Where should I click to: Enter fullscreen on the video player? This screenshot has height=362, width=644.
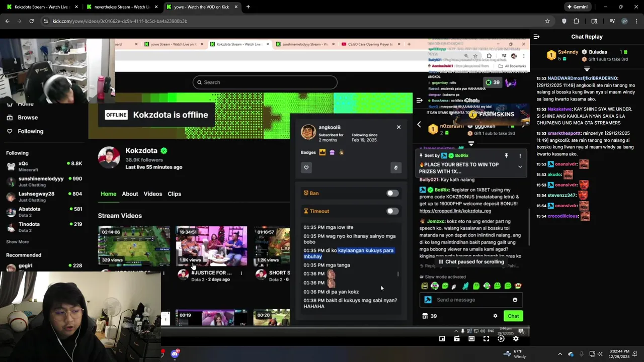tap(486, 339)
